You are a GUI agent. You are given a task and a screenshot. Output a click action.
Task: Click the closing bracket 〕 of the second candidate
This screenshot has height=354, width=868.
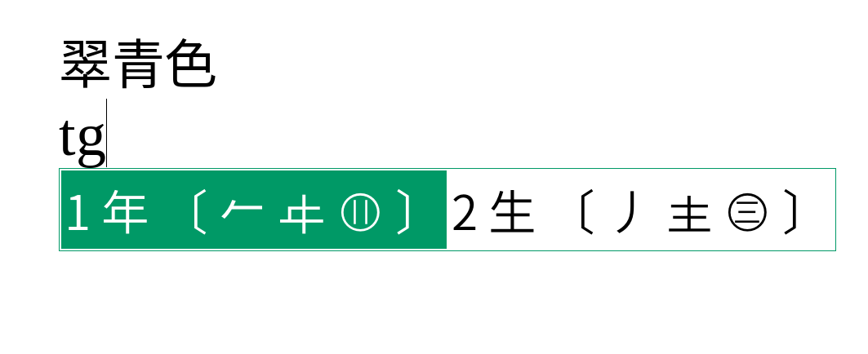790,212
